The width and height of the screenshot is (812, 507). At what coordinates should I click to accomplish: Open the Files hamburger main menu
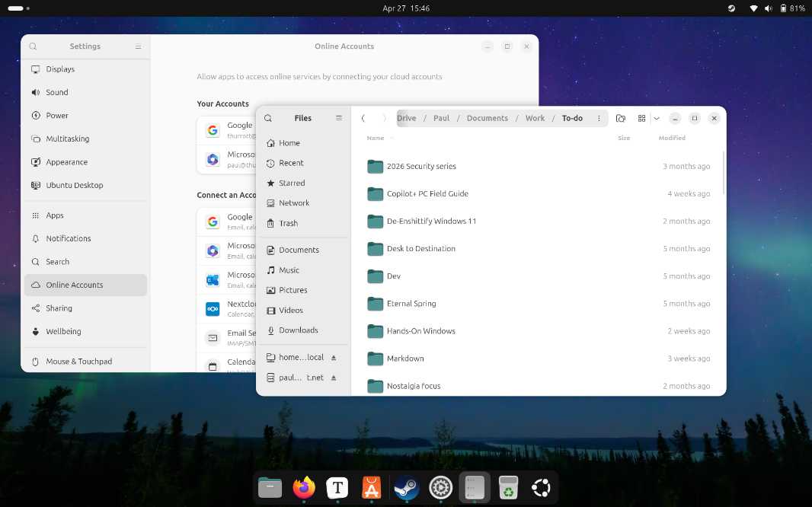click(339, 118)
